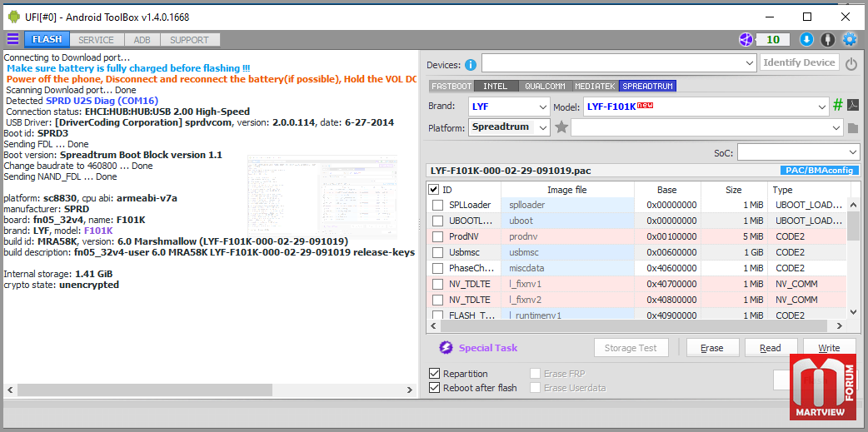Viewport: 868px width, 432px height.
Task: Select the QUALCOMM platform tab
Action: tap(546, 87)
